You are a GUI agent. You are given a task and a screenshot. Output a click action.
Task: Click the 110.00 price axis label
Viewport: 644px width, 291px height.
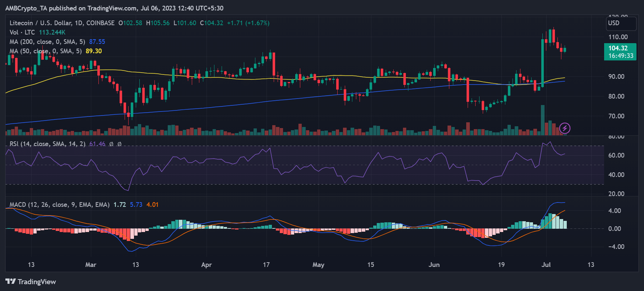(618, 37)
